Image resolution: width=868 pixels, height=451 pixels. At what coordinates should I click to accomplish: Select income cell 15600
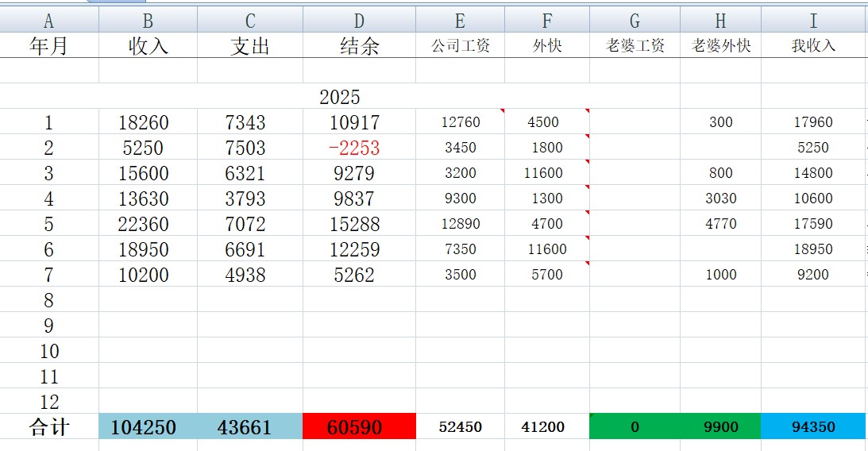148,172
